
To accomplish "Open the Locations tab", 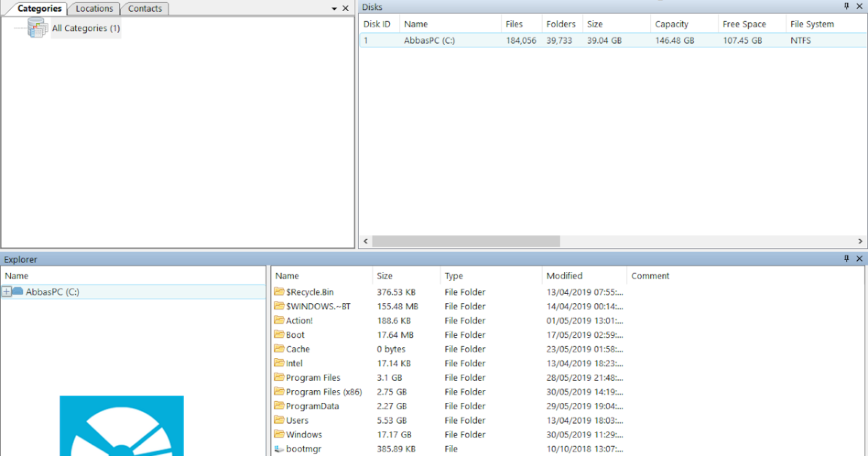I will point(94,9).
